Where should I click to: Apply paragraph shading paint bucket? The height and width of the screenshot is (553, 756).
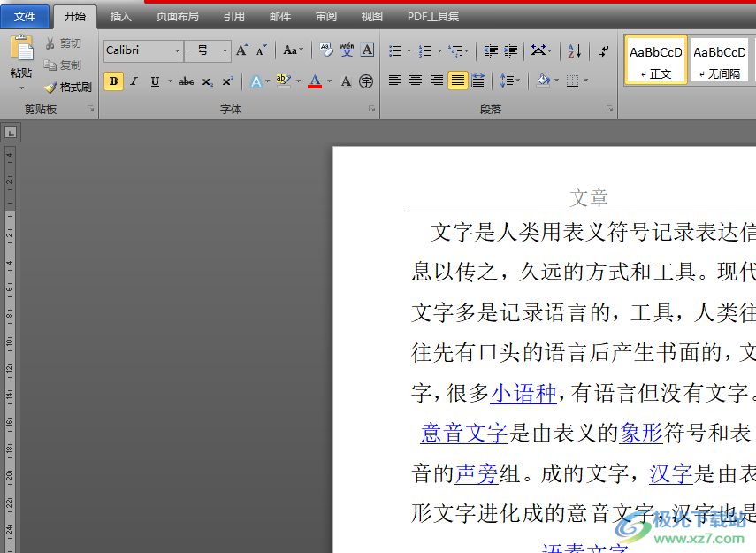tap(543, 81)
